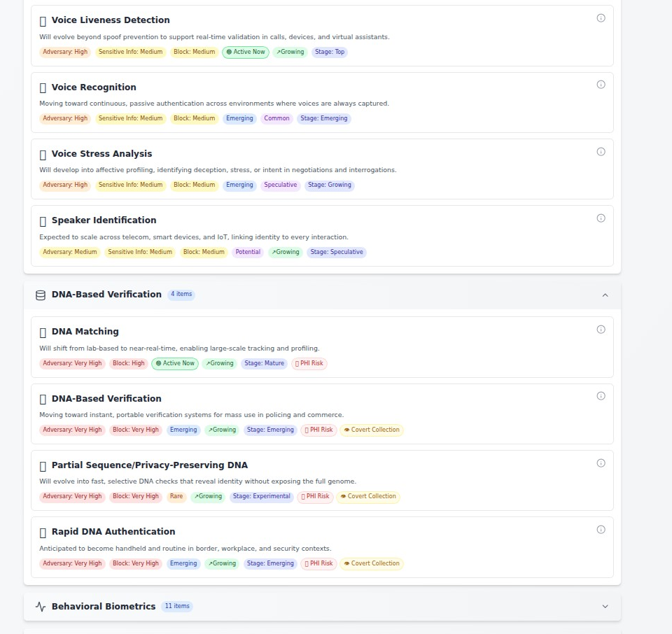Click the Behavioral Biometrics pulse icon
672x634 pixels.
[x=41, y=607]
